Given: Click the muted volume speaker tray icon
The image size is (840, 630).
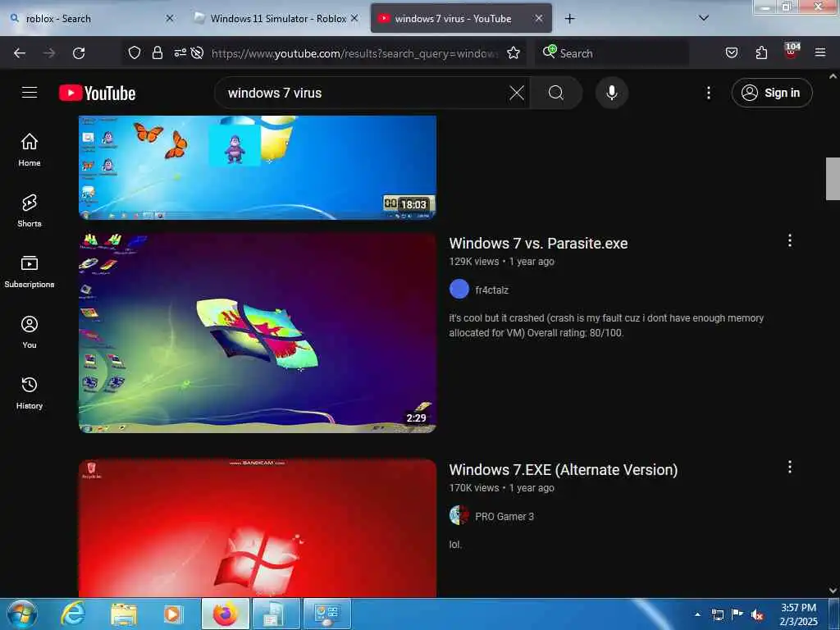Looking at the screenshot, I should pos(756,614).
